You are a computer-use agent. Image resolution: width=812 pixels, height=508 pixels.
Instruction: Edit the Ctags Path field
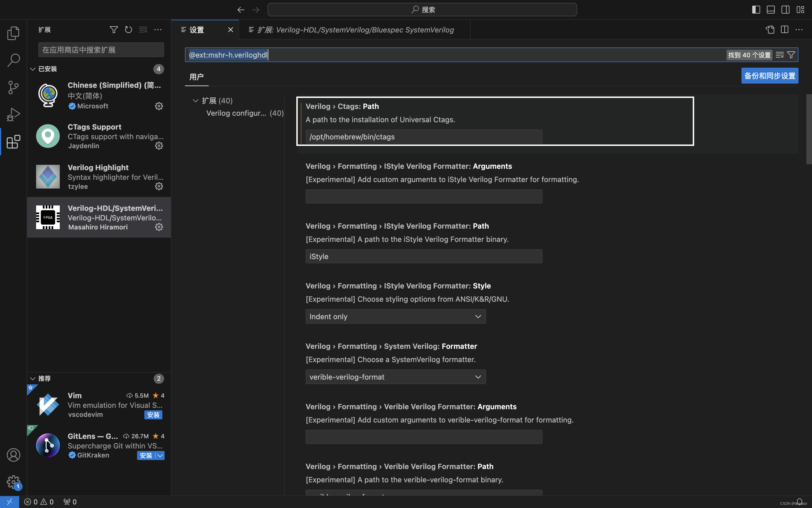coord(424,137)
